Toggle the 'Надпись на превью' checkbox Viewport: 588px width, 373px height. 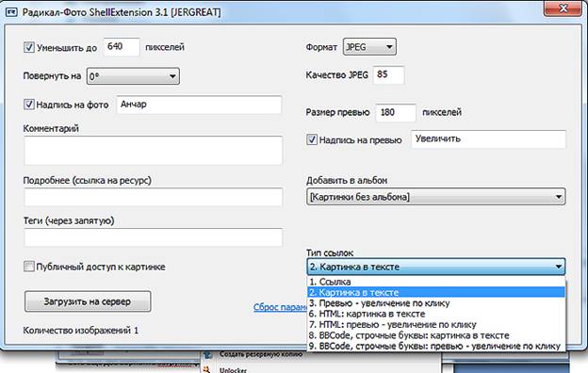312,139
